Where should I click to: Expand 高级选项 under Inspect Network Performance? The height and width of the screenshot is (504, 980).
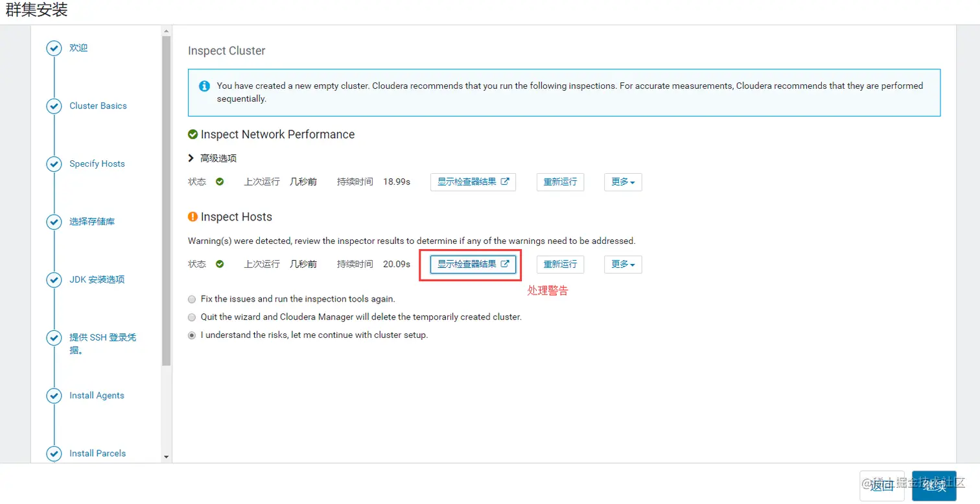click(x=213, y=158)
